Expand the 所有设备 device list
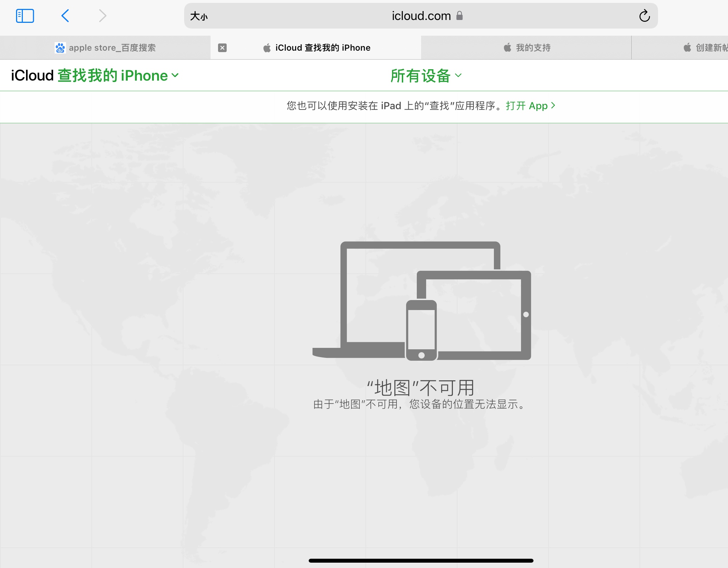The height and width of the screenshot is (568, 728). 420,76
